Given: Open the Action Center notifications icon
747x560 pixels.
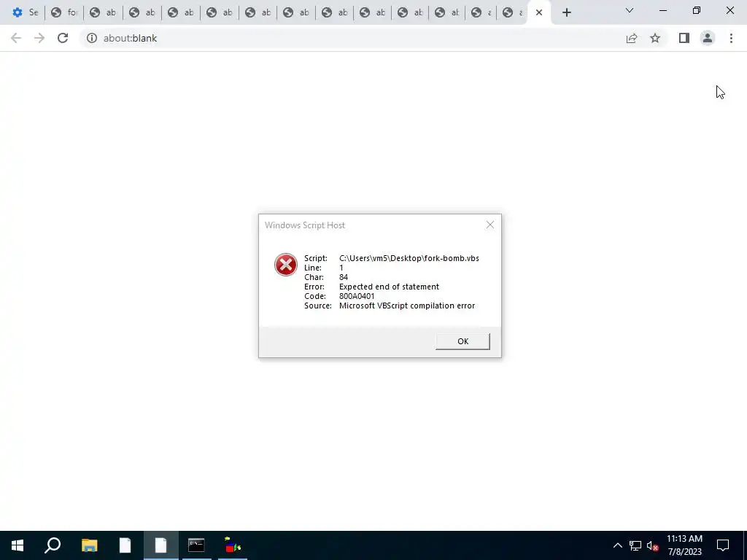Looking at the screenshot, I should click(723, 545).
